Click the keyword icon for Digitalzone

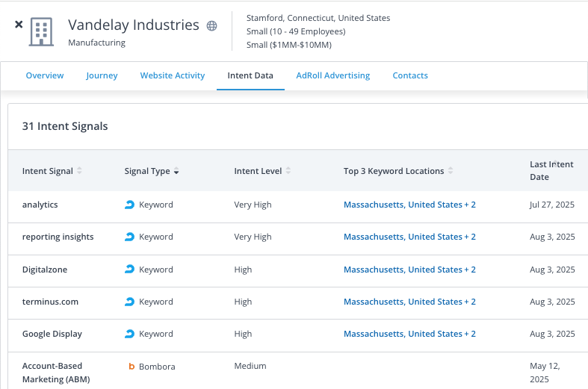pyautogui.click(x=130, y=270)
